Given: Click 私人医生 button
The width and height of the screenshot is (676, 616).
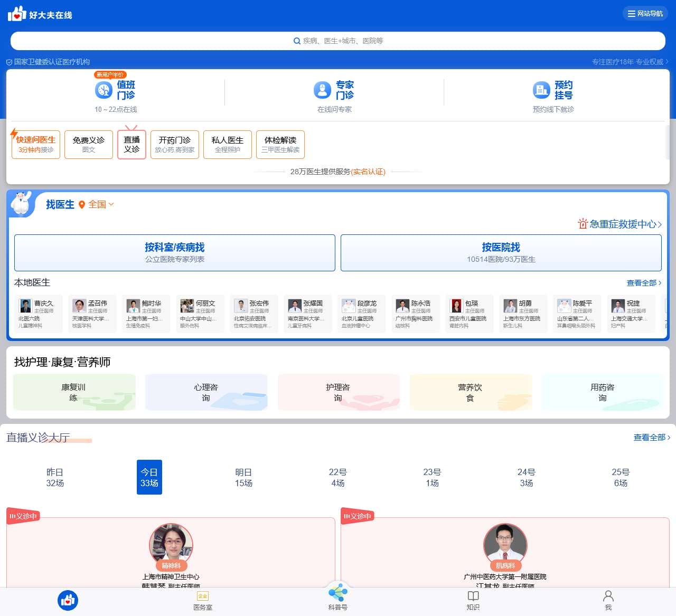Looking at the screenshot, I should 228,144.
